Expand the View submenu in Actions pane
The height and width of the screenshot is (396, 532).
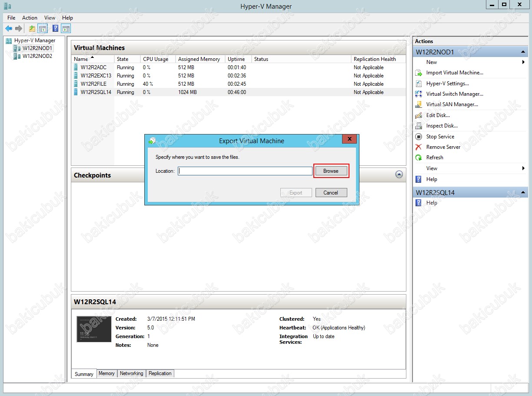click(x=523, y=168)
